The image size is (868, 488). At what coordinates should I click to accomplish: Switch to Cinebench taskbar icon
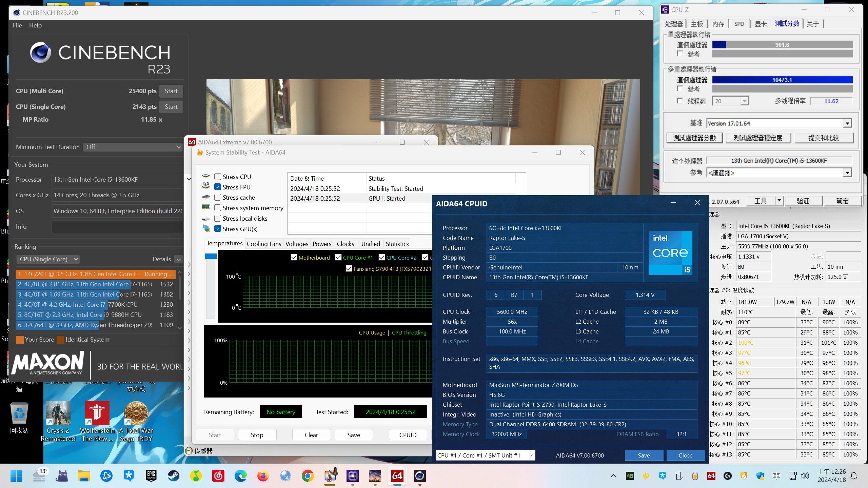coord(419,476)
